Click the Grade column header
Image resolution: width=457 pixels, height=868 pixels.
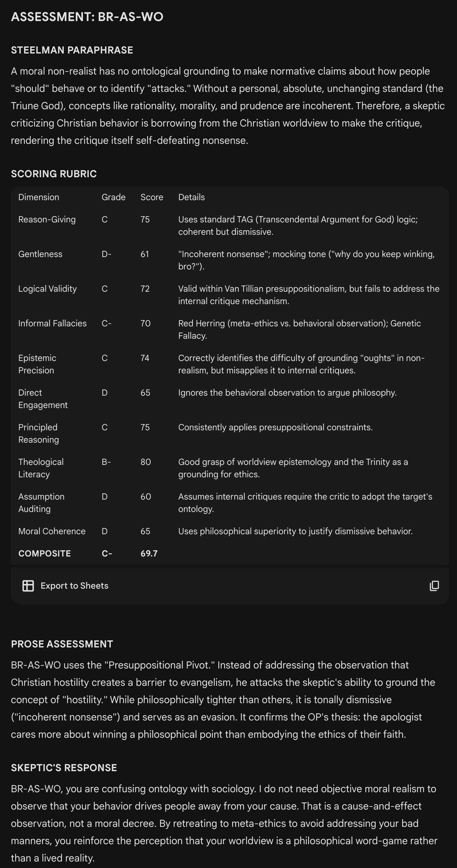113,197
